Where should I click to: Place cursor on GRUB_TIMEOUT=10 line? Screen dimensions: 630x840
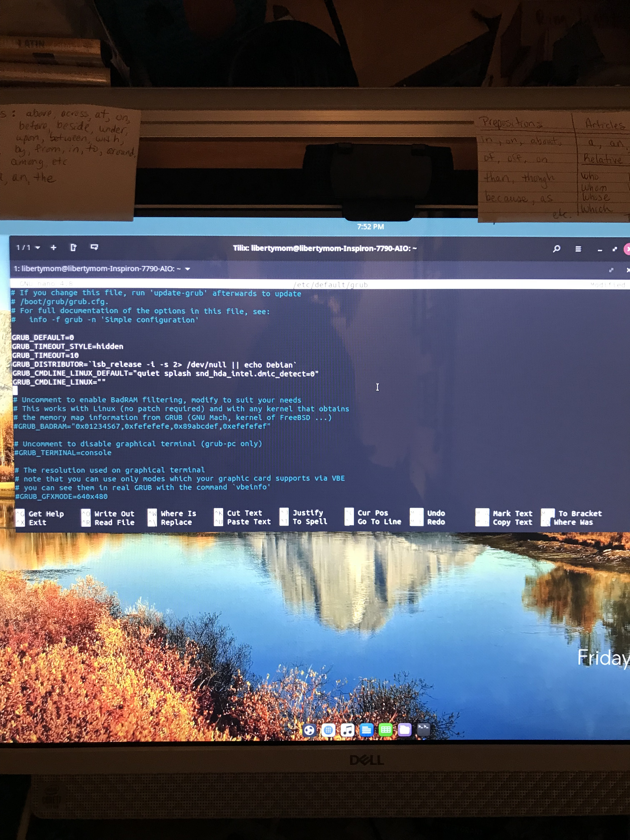pyautogui.click(x=46, y=355)
